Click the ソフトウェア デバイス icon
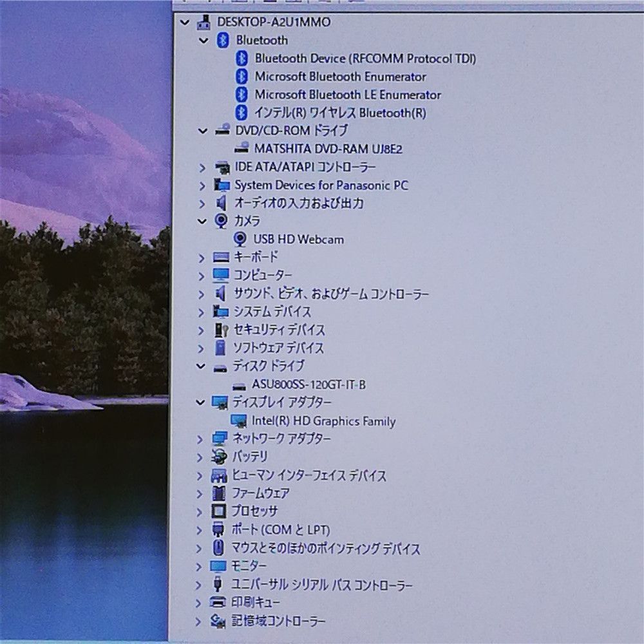This screenshot has width=644, height=644. pyautogui.click(x=220, y=348)
